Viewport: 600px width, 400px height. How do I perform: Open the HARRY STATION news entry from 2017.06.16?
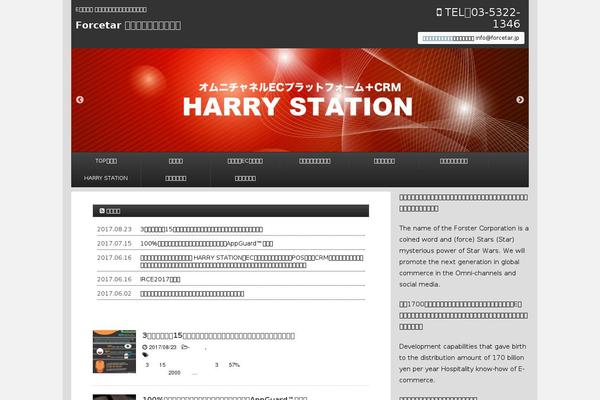pyautogui.click(x=252, y=261)
